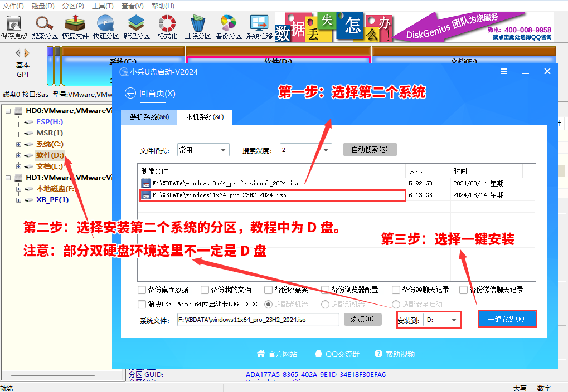The width and height of the screenshot is (568, 392).
Task: Select MSR(1) partition in tree
Action: tap(50, 133)
